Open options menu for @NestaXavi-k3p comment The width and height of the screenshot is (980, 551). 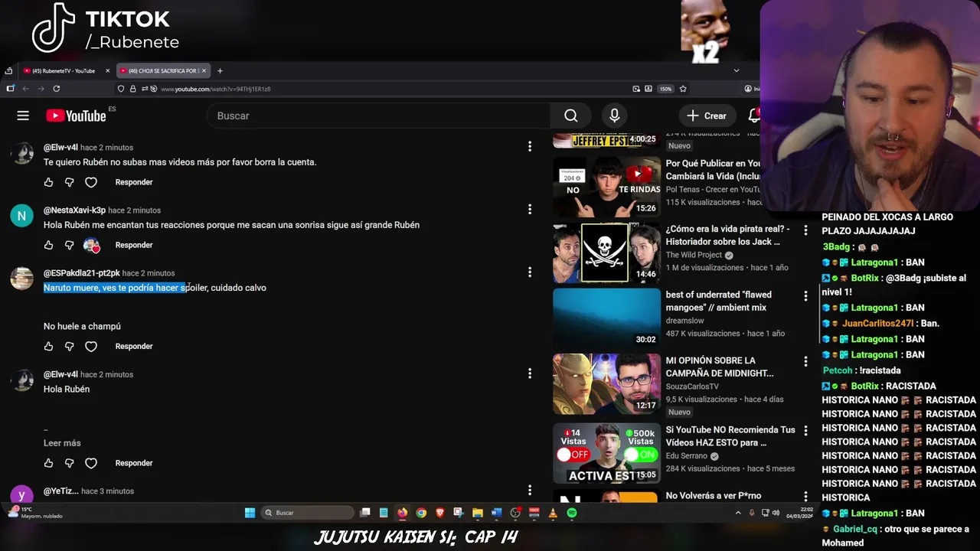tap(529, 209)
